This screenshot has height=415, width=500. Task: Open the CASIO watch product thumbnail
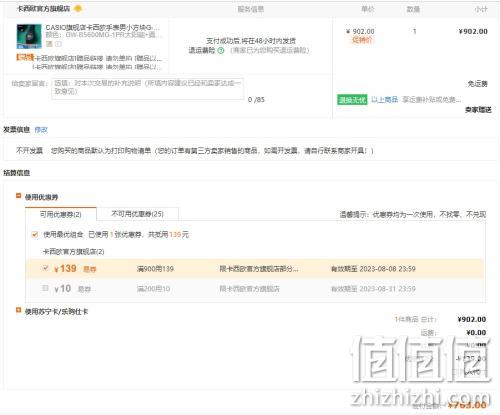tap(29, 36)
